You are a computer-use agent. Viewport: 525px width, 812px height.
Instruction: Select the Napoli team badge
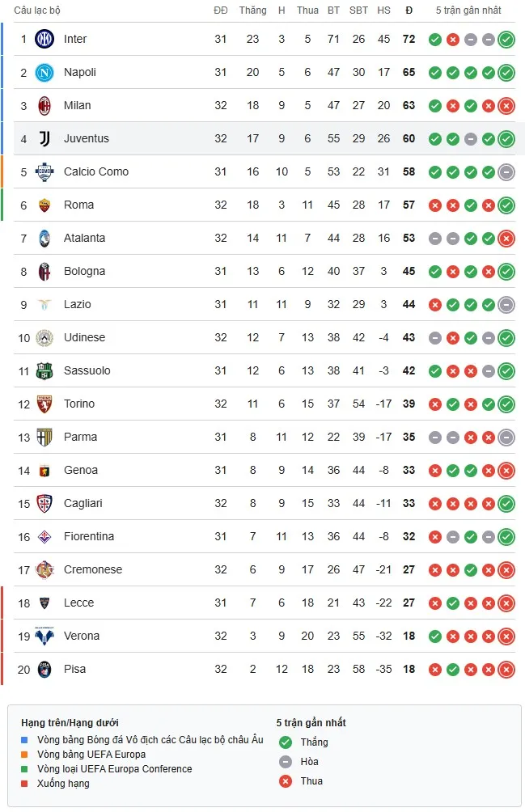(44, 72)
